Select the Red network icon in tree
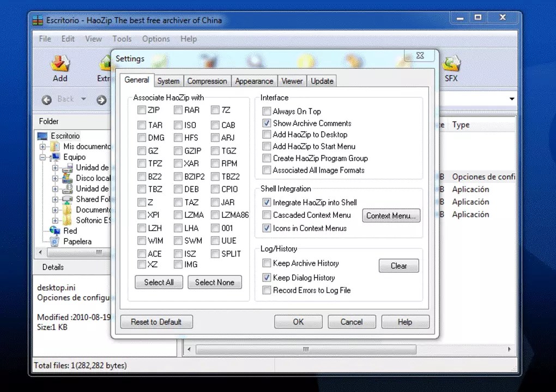556x392 pixels. tap(55, 231)
